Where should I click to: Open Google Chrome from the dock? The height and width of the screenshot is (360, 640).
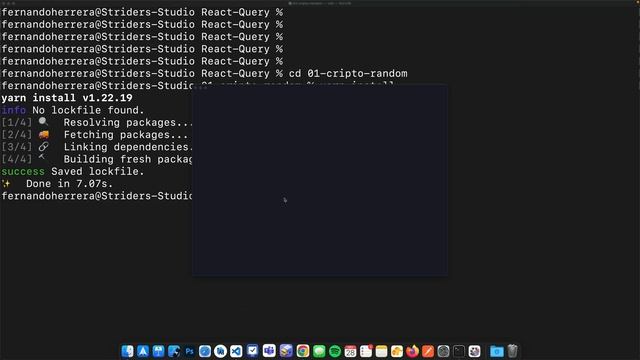click(303, 351)
